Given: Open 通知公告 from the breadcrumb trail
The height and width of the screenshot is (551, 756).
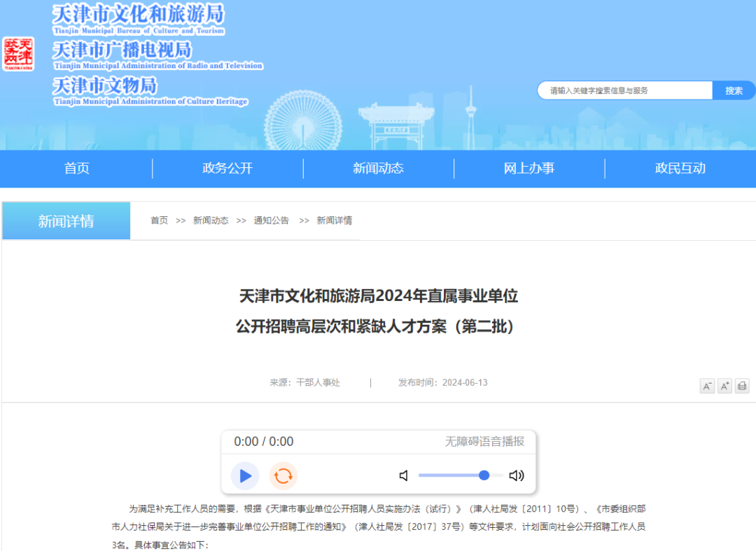Looking at the screenshot, I should point(272,220).
